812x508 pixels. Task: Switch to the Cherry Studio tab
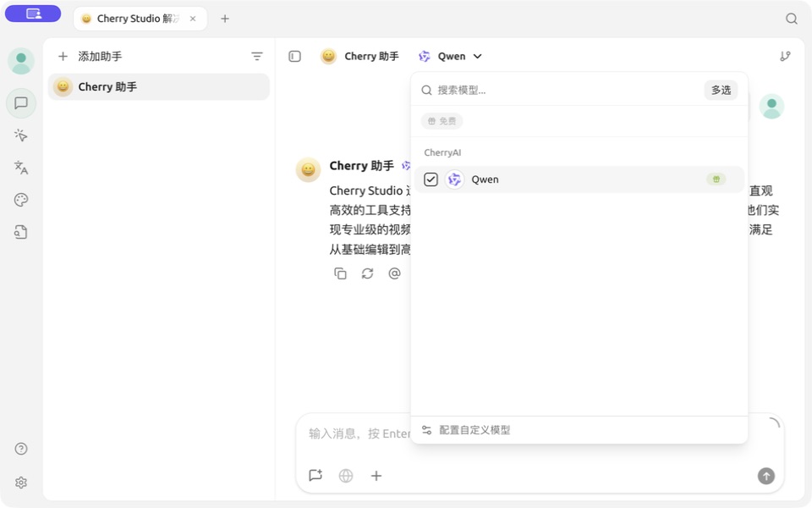pos(140,19)
